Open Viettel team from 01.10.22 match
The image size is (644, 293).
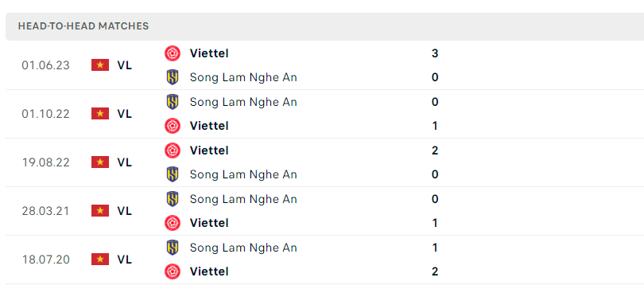pyautogui.click(x=209, y=126)
